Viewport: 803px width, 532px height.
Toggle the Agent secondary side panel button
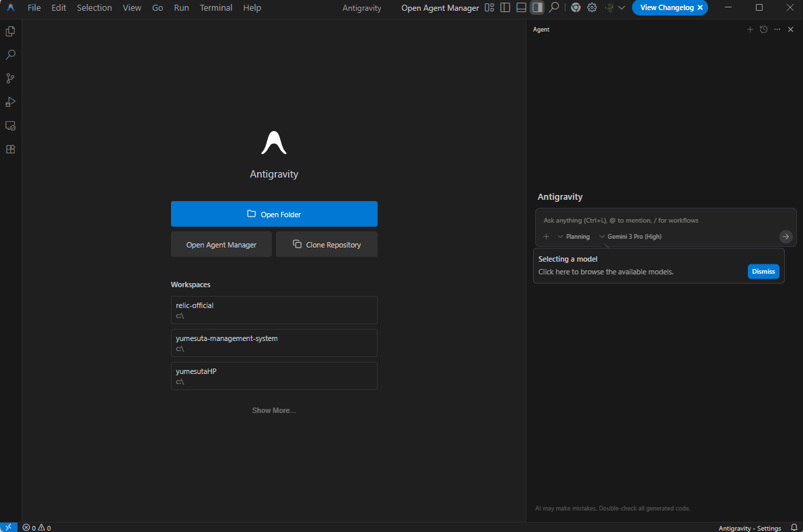[x=537, y=8]
